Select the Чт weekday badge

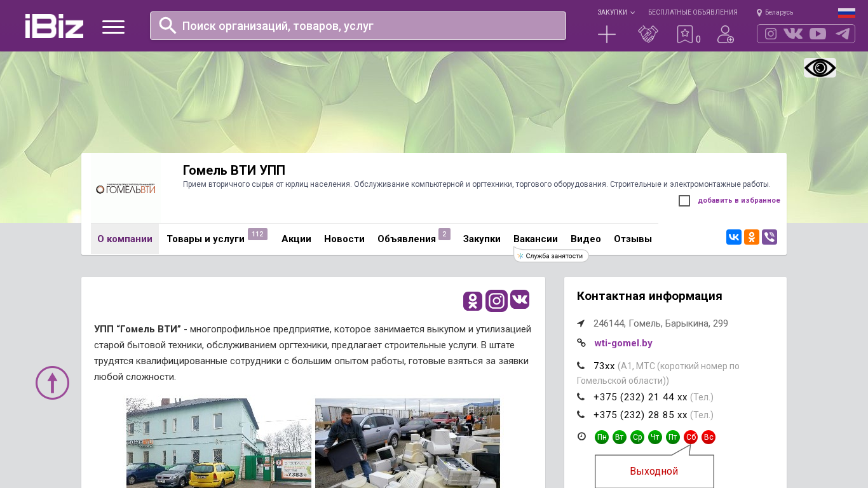pyautogui.click(x=655, y=437)
